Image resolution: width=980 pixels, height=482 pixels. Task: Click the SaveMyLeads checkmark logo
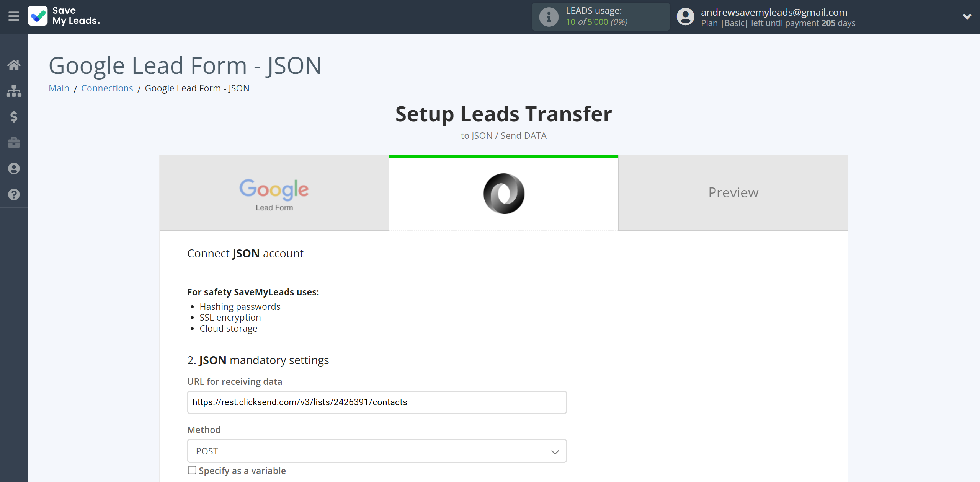click(38, 16)
